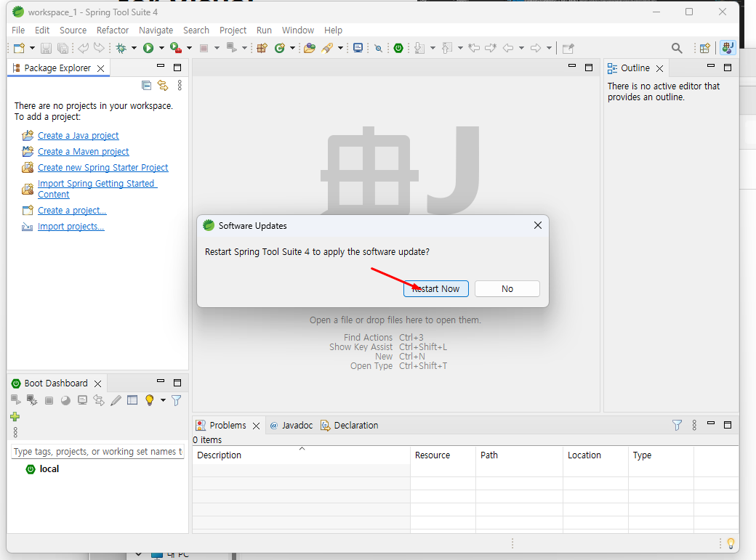Click the lightbulb tip icon in status bar
Image resolution: width=756 pixels, height=560 pixels.
coord(731,543)
